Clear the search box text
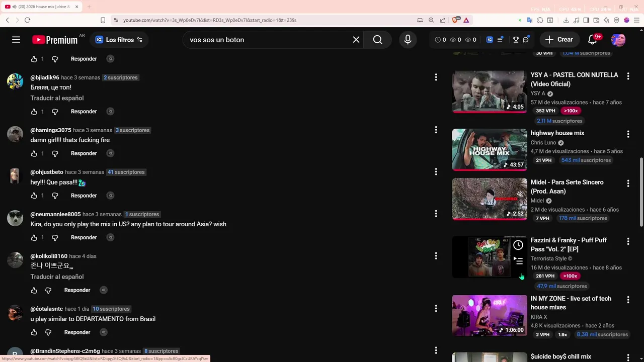 tap(356, 40)
